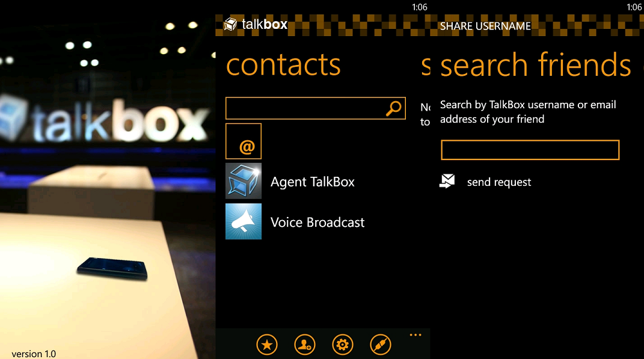Click the add friend icon
Screen dimensions: 644x359
point(304,345)
